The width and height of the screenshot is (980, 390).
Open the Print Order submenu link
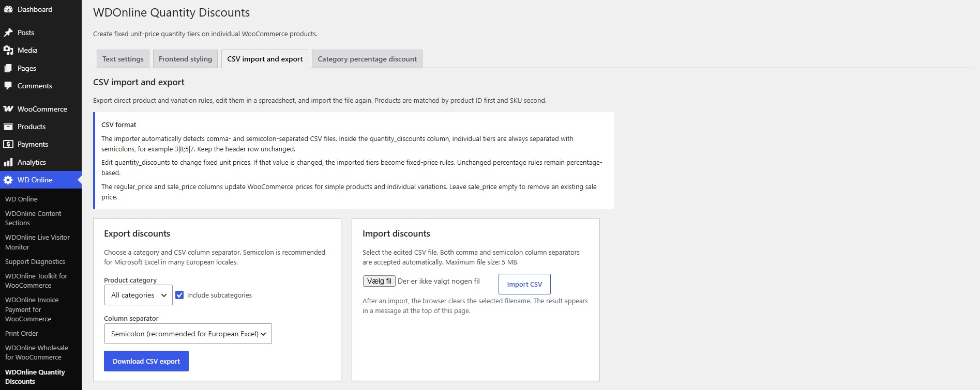point(22,333)
